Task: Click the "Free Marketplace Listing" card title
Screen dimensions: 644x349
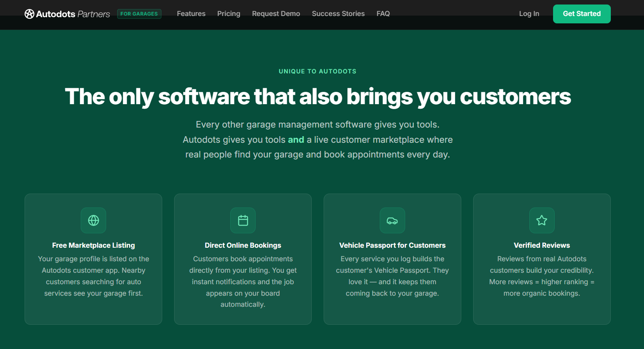Action: (x=93, y=245)
